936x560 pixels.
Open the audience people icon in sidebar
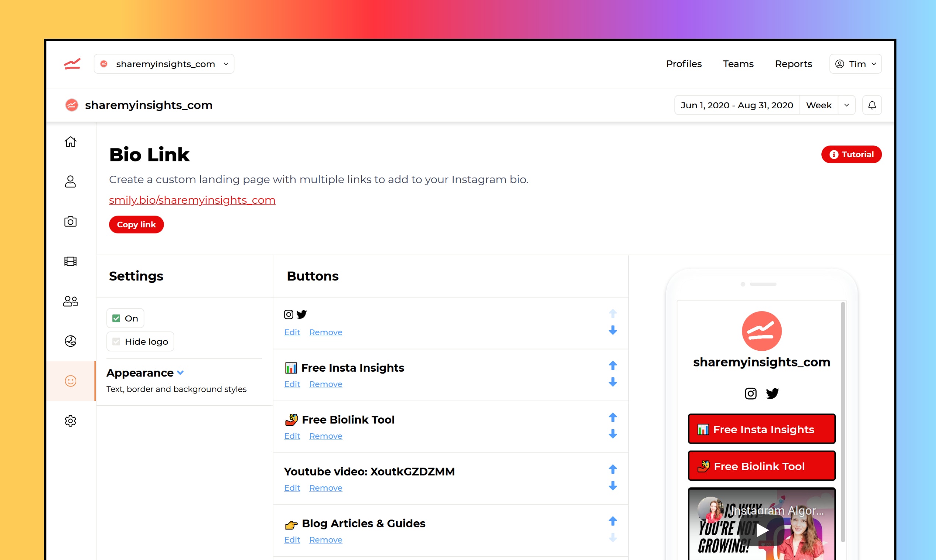70,301
